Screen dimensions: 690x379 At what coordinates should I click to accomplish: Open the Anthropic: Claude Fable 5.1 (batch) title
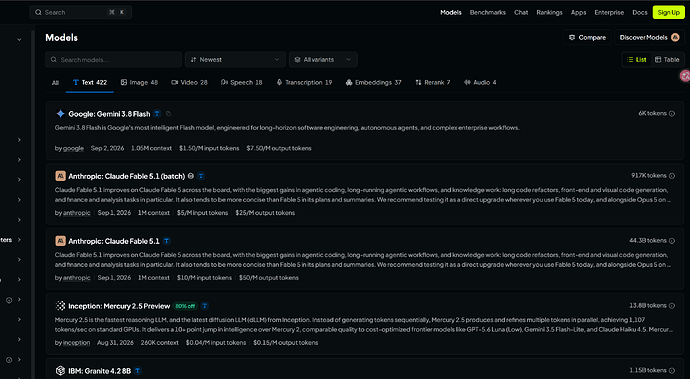(x=126, y=176)
